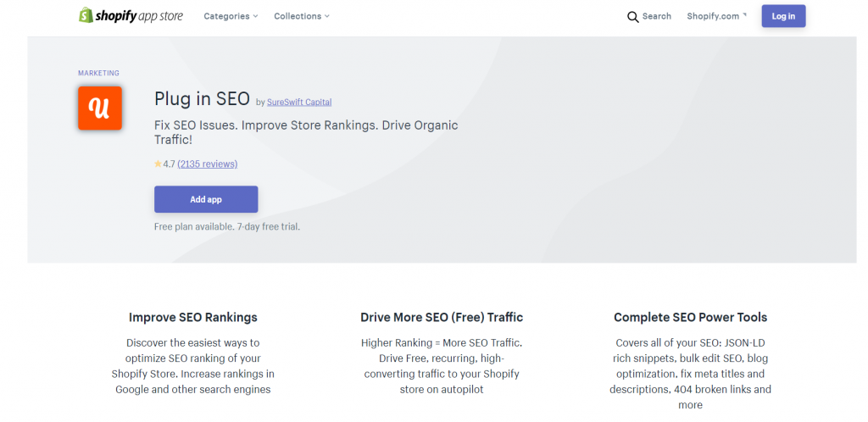This screenshot has height=422, width=868.
Task: Click the magnifying glass search icon
Action: point(632,17)
